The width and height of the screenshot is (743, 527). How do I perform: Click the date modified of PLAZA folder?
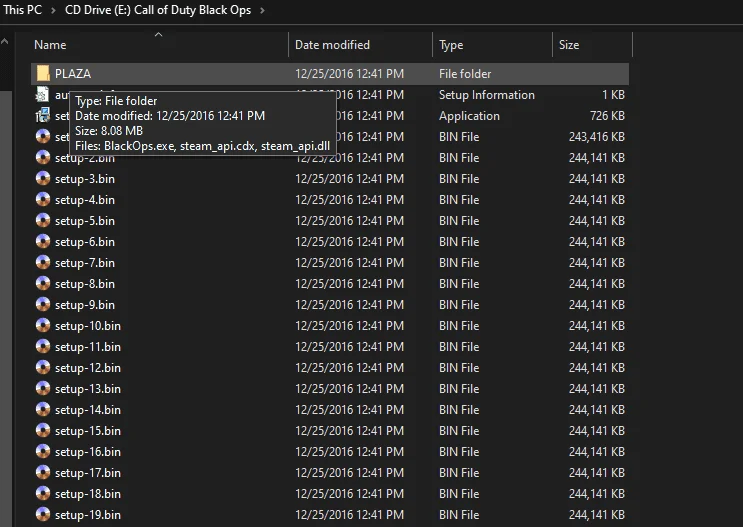coord(349,73)
